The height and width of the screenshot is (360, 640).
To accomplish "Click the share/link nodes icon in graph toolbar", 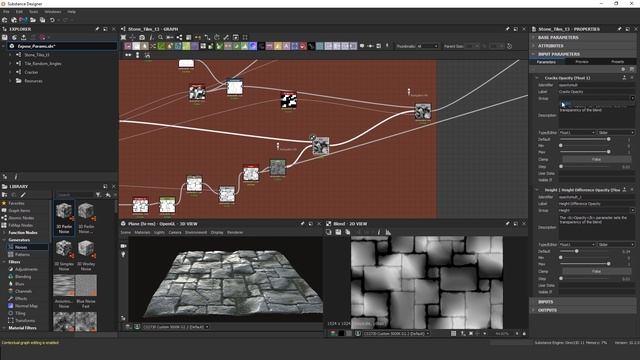I will 179,38.
